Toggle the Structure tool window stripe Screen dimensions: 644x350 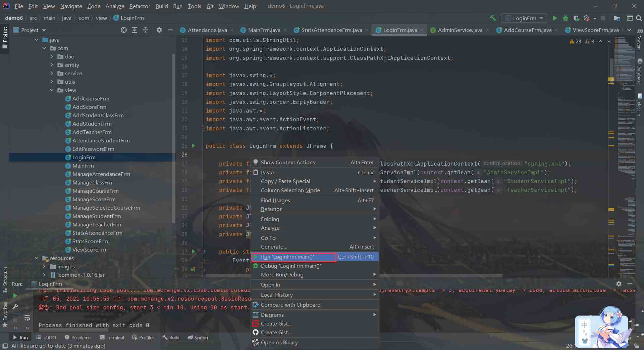pyautogui.click(x=5, y=278)
